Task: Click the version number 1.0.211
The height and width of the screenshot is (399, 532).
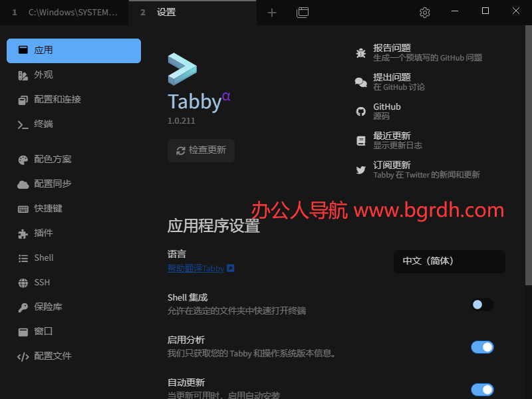Action: tap(182, 121)
